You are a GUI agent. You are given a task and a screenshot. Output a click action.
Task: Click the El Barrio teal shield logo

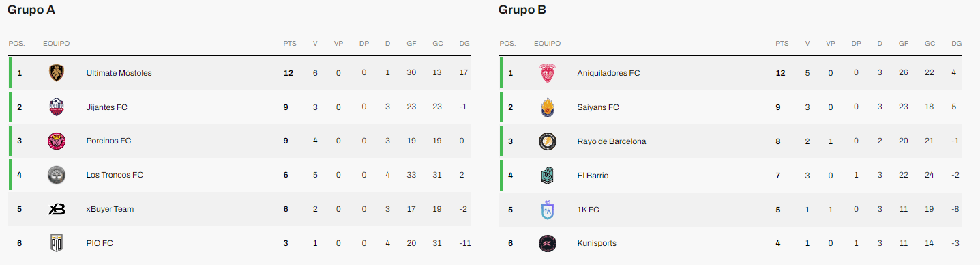click(x=548, y=176)
